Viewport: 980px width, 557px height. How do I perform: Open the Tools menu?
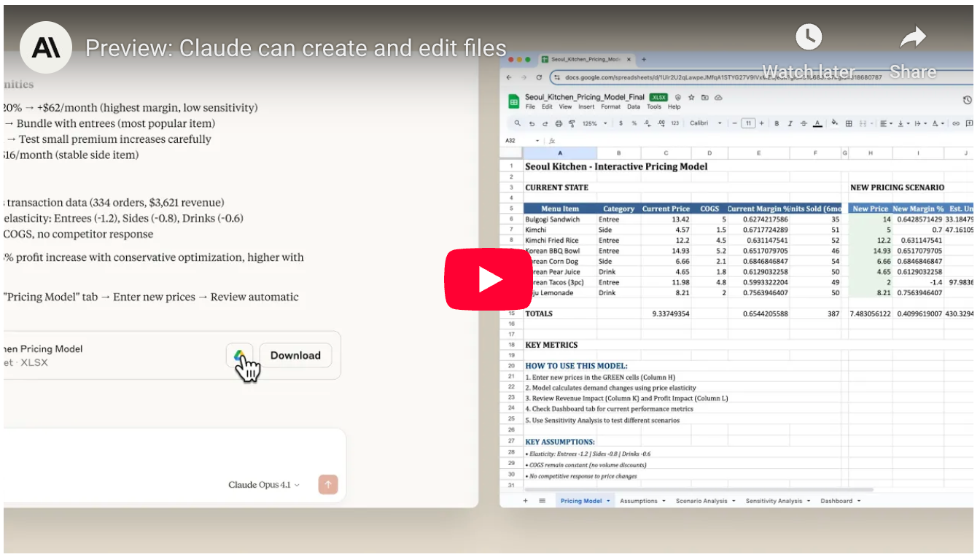654,106
